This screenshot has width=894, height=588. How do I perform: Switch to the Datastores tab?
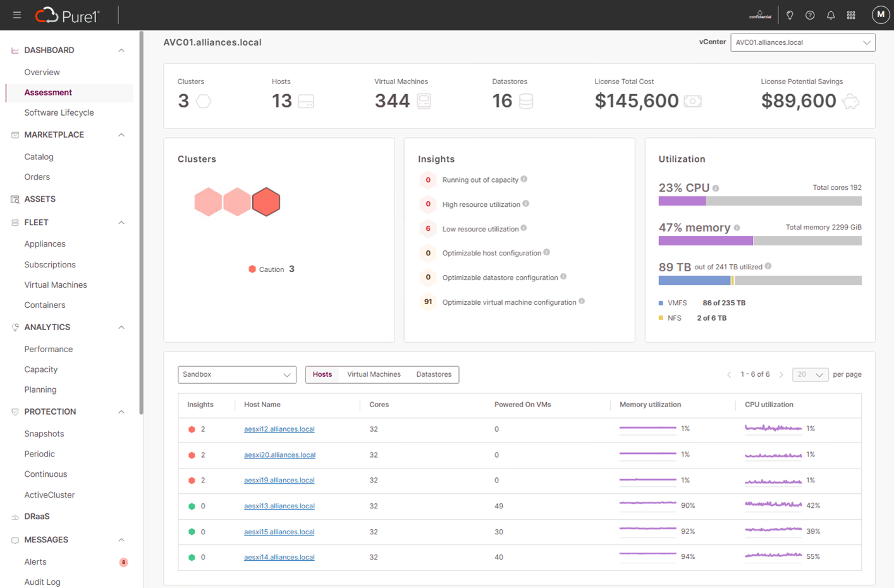(x=434, y=374)
